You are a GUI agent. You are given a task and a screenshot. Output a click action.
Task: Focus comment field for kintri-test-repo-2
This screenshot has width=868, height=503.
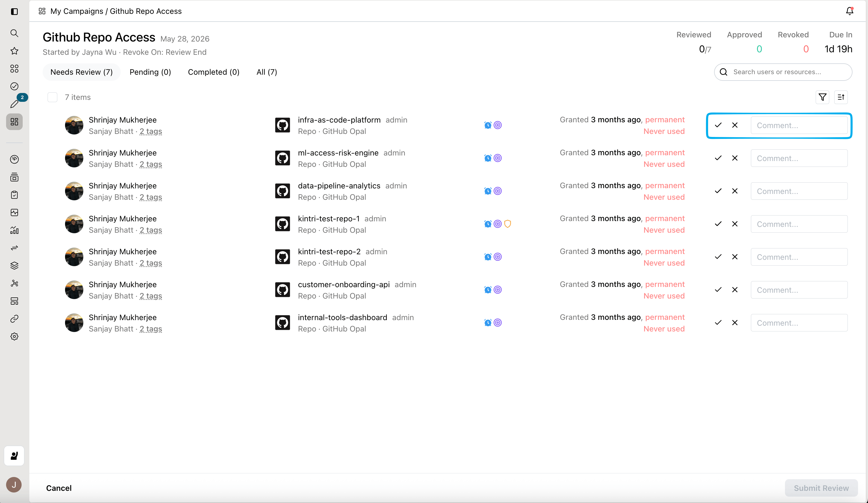[799, 257]
